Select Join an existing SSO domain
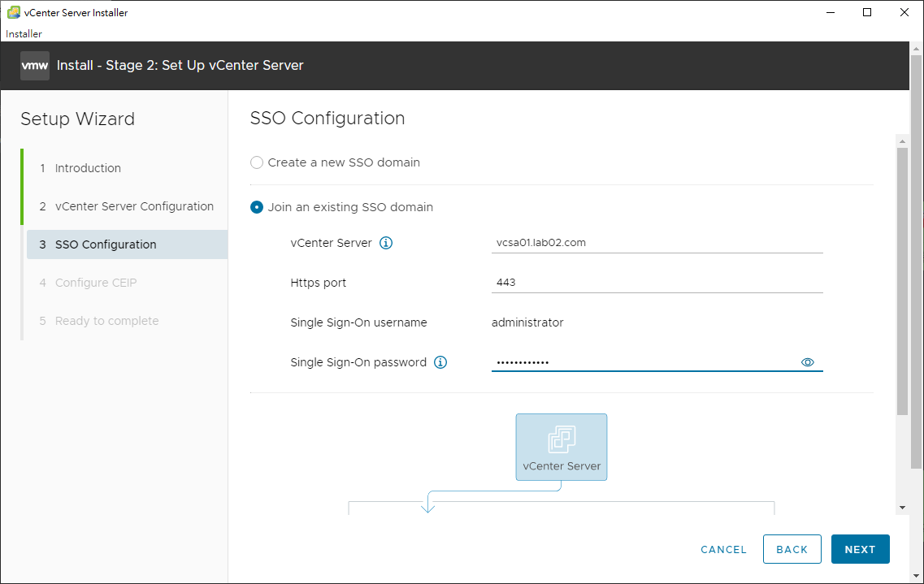Image resolution: width=924 pixels, height=584 pixels. point(256,207)
